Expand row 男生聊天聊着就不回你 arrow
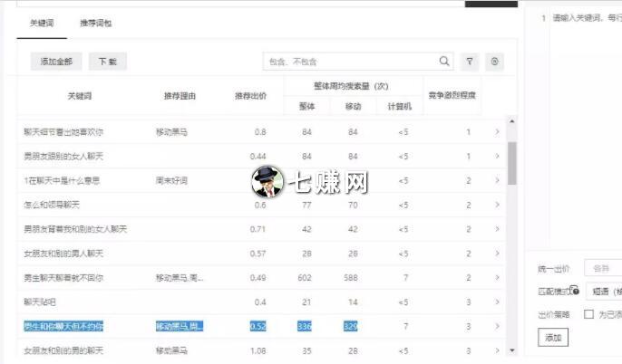 click(498, 277)
